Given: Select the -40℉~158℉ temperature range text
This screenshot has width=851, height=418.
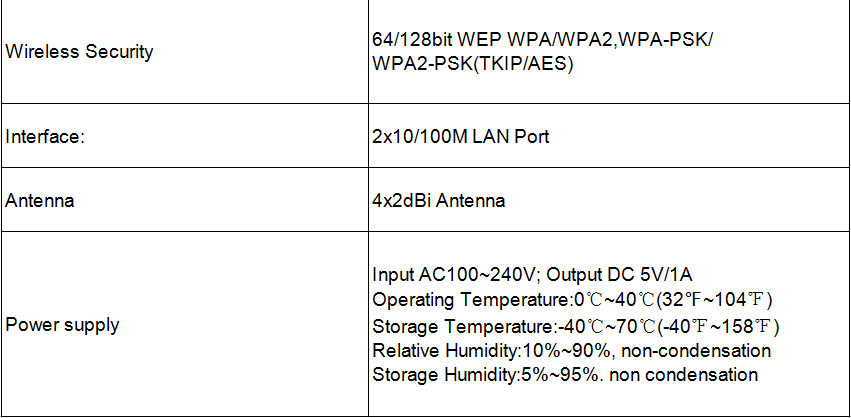Looking at the screenshot, I should pos(721,327).
